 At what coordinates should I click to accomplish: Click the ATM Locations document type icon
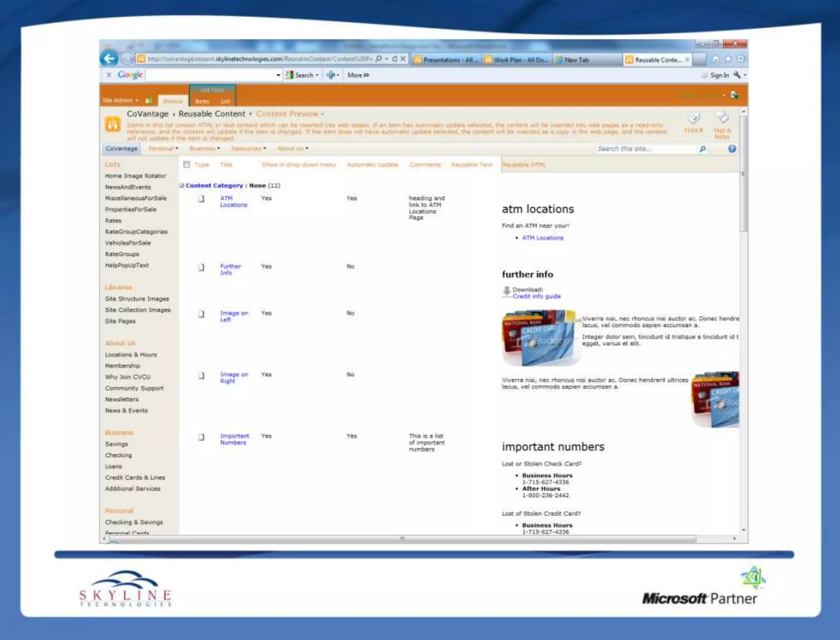point(201,199)
